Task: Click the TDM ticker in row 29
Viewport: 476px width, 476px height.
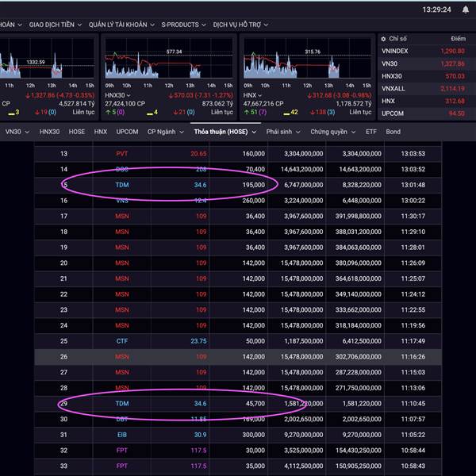Action: (x=122, y=404)
